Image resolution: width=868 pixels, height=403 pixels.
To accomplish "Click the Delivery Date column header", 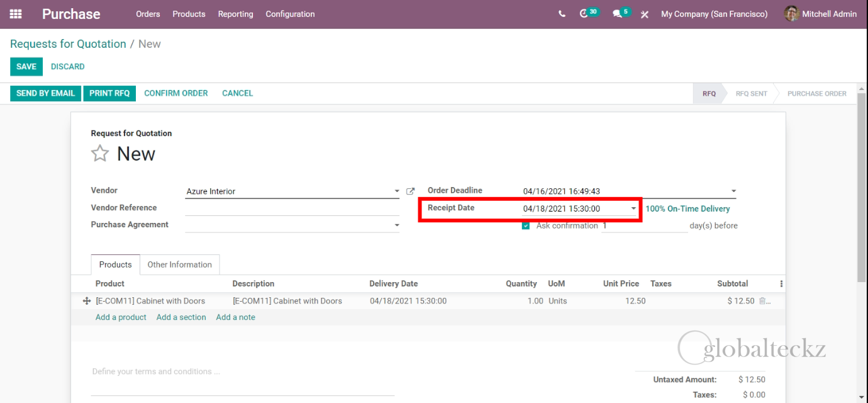I will pos(393,284).
